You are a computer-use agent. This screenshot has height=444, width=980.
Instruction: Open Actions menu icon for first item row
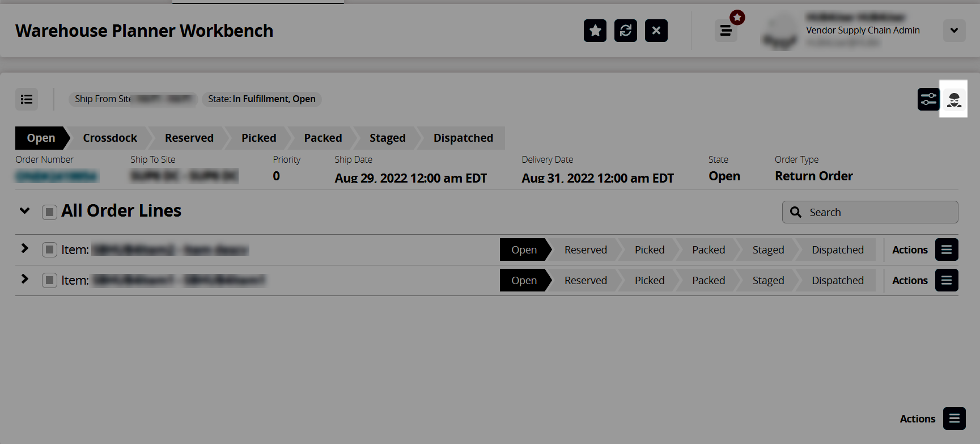(946, 250)
